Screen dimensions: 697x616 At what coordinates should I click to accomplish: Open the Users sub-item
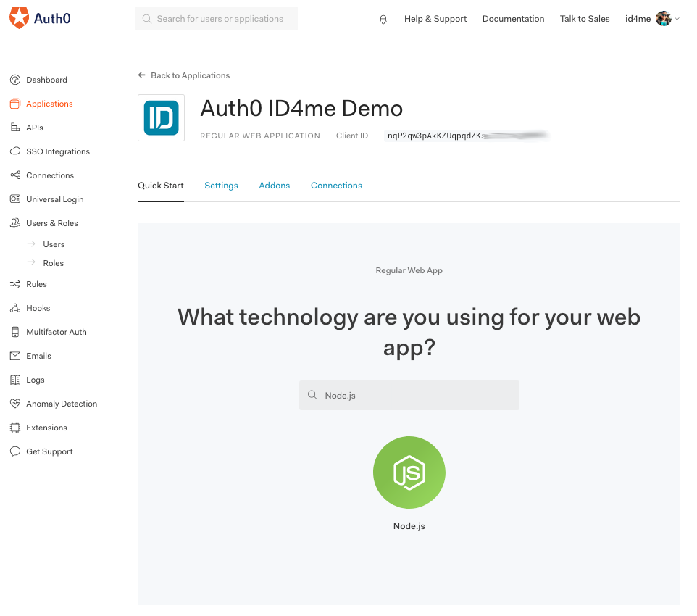(x=54, y=244)
